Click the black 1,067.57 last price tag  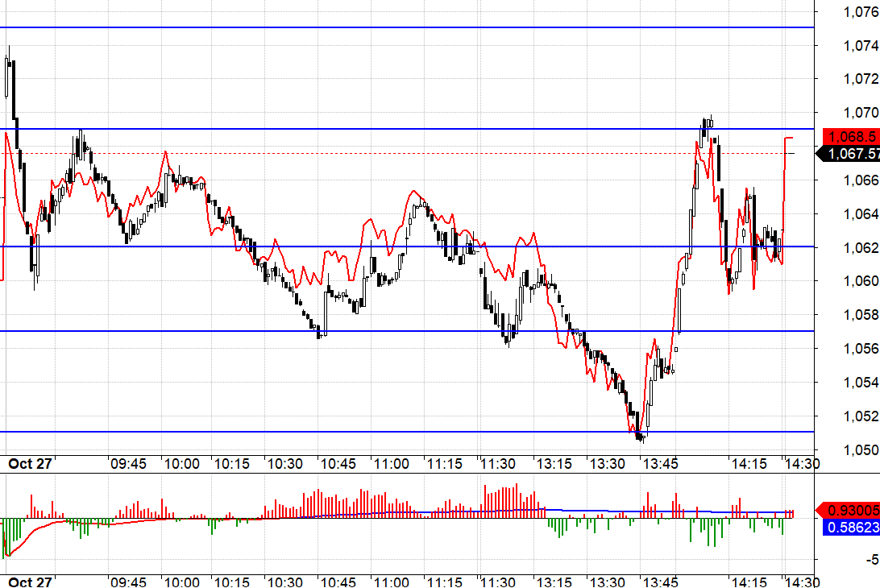click(849, 153)
